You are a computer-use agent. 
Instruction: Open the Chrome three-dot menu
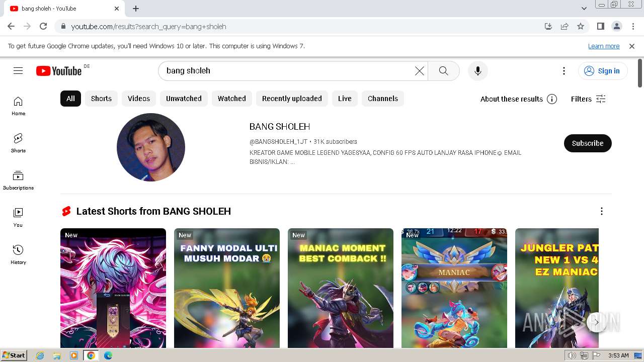click(x=633, y=26)
